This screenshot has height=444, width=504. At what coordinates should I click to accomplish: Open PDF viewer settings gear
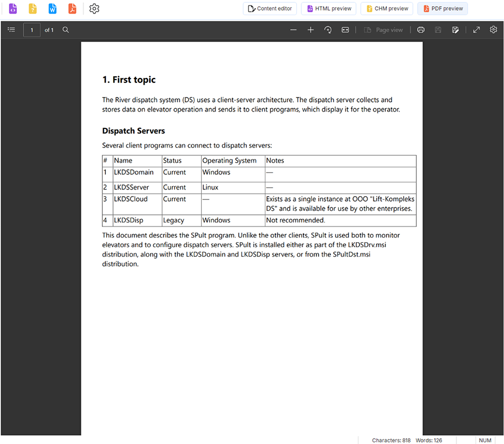click(493, 30)
